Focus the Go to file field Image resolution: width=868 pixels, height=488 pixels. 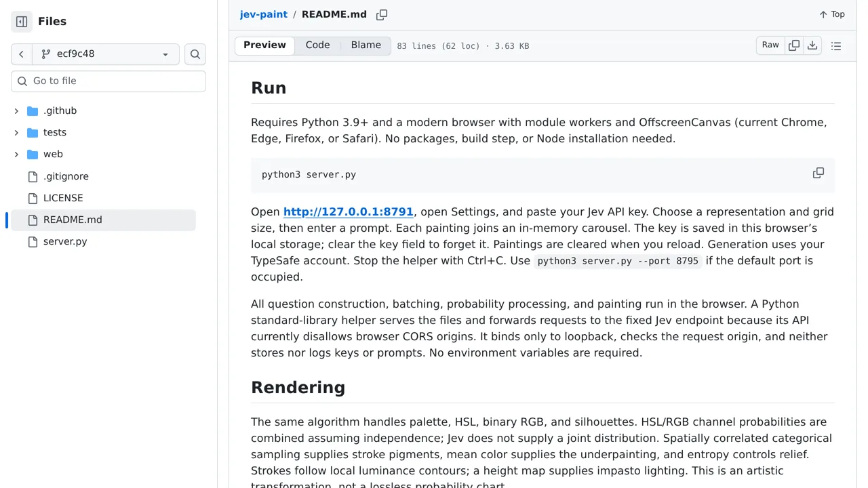(108, 81)
